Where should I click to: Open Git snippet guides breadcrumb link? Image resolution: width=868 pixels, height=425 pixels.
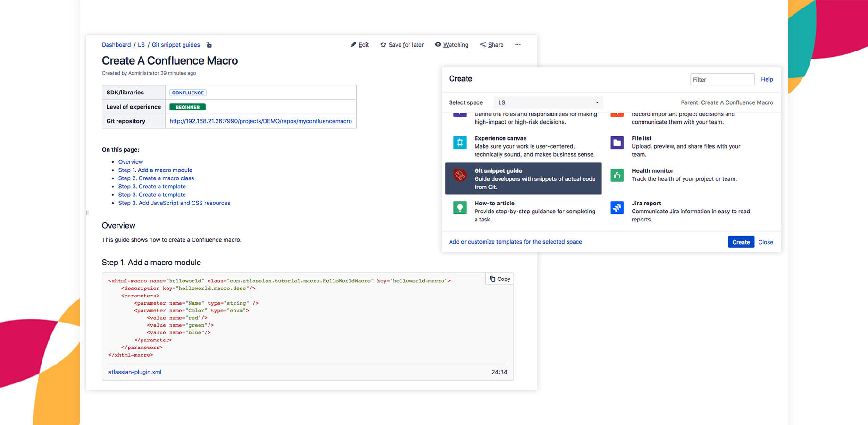pyautogui.click(x=175, y=45)
